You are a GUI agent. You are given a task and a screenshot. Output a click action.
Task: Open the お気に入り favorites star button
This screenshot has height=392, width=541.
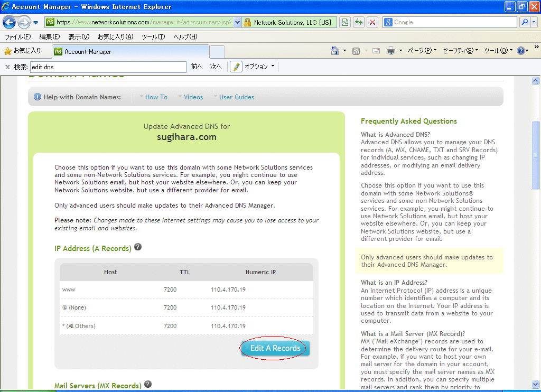[22, 51]
